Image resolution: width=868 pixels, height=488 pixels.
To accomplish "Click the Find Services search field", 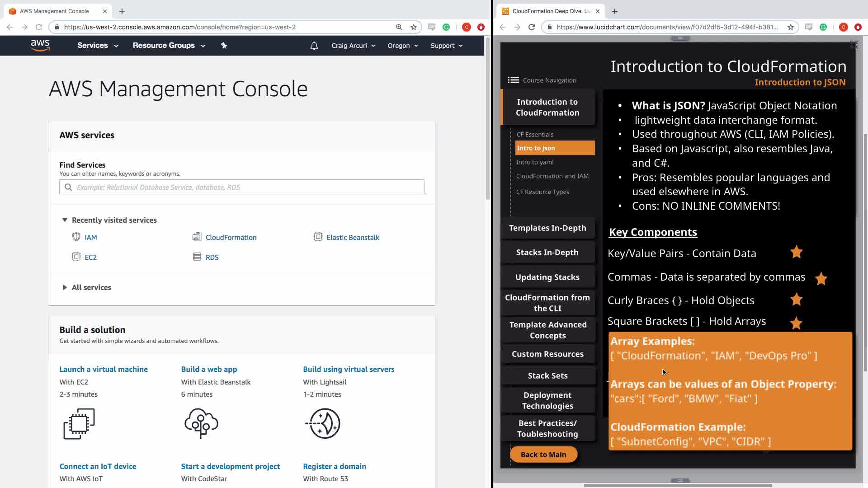I will [242, 187].
